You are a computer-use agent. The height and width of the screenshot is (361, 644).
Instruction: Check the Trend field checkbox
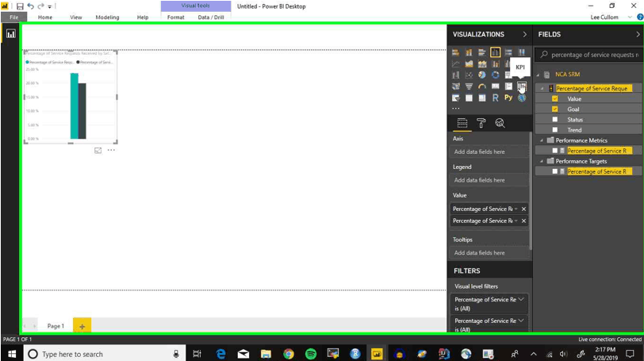(555, 130)
